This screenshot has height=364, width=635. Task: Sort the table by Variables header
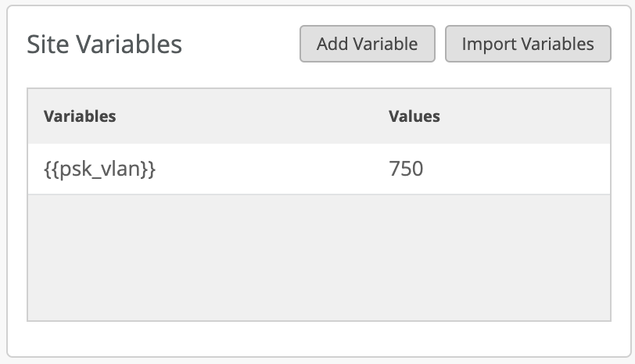(80, 116)
